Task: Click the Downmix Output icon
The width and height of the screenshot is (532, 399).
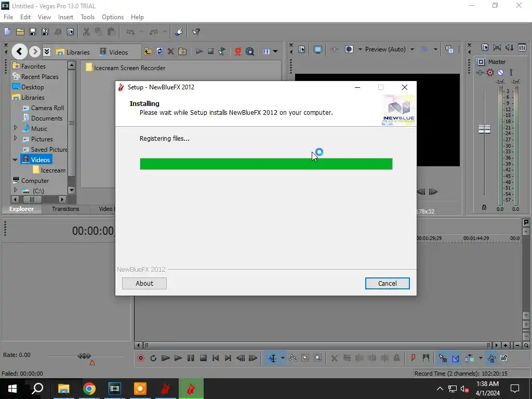Action: (497, 47)
